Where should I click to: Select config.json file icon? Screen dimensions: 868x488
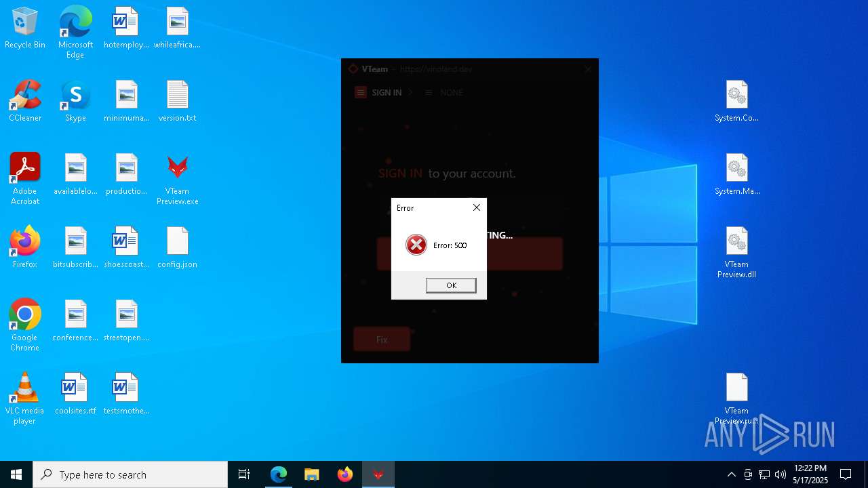point(177,248)
